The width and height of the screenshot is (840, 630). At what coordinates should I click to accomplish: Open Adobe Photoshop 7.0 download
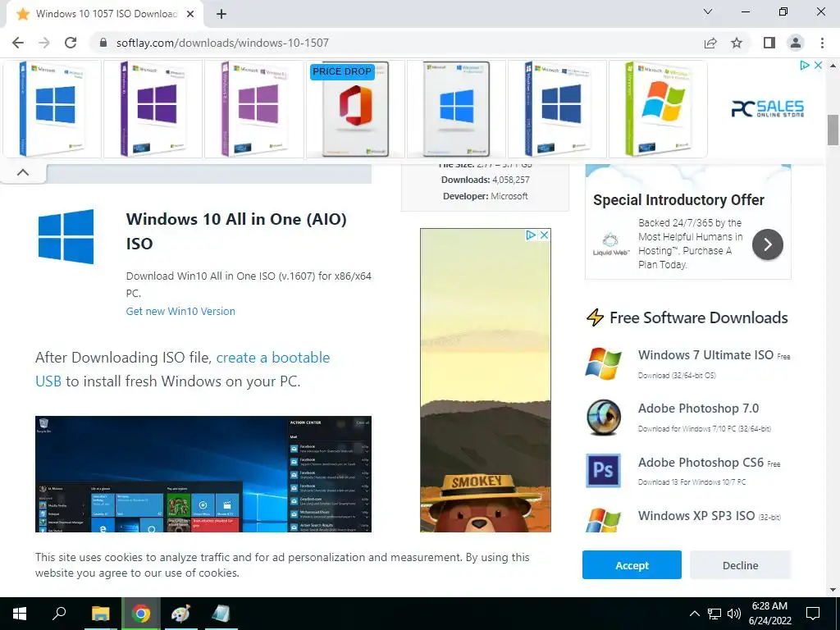tap(698, 409)
